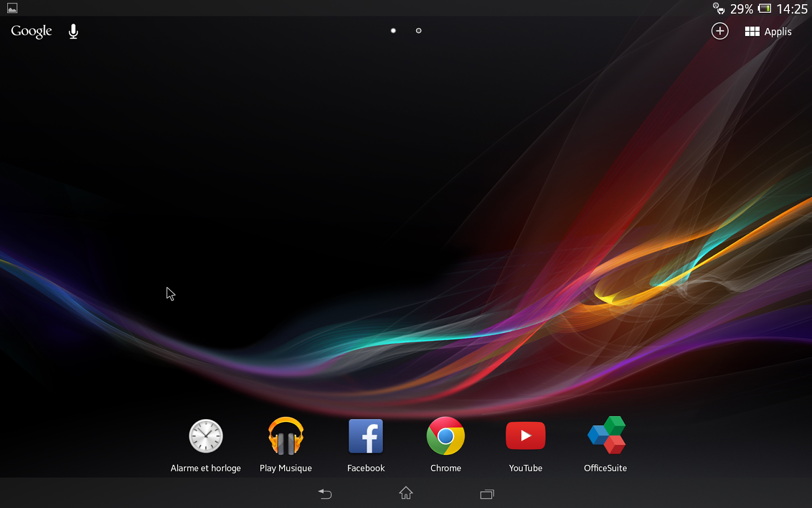This screenshot has width=812, height=508.
Task: Tap the Google logo to search
Action: click(x=31, y=31)
